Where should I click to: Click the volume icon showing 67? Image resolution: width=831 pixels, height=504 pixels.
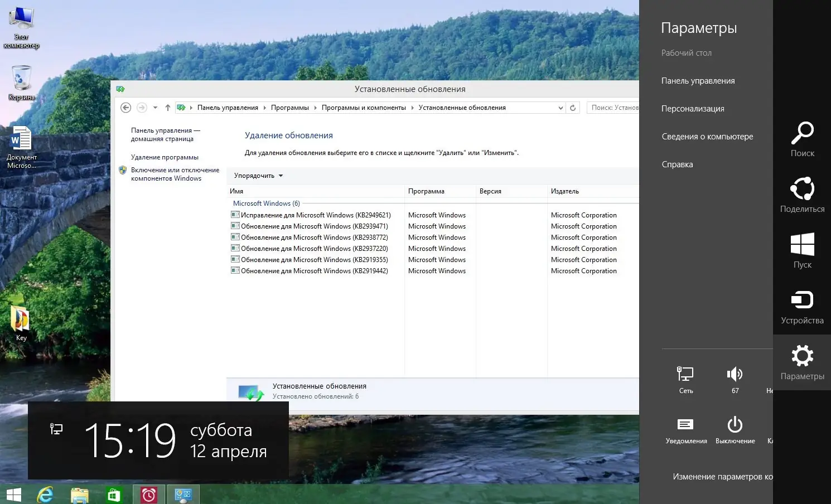click(735, 375)
